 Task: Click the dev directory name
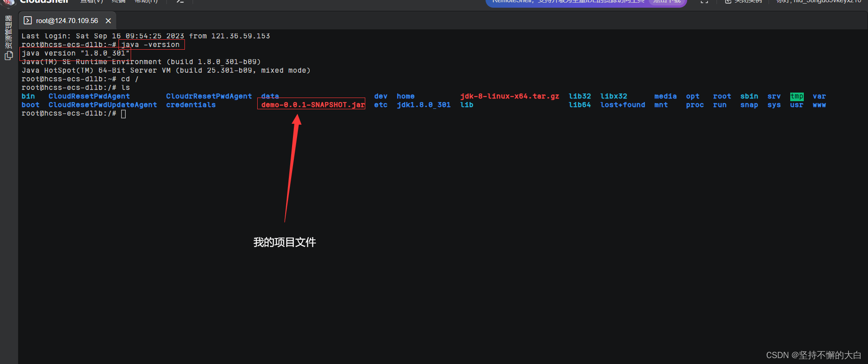tap(381, 96)
